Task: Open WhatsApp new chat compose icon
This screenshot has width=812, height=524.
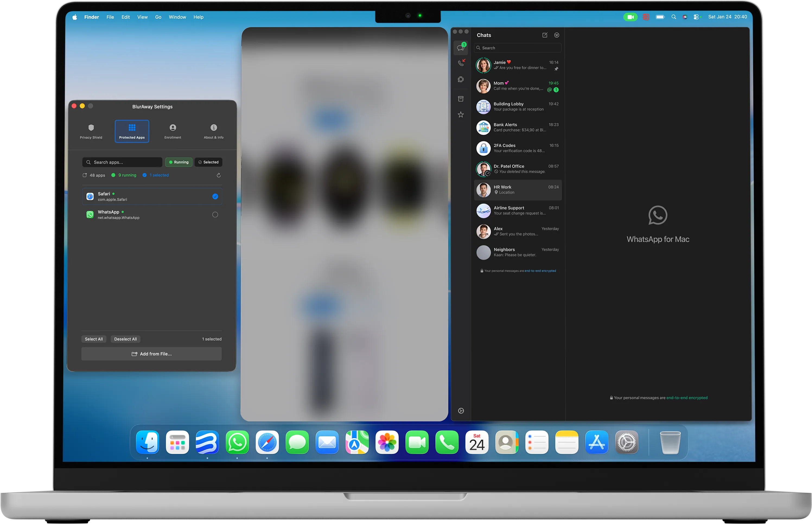Action: click(544, 35)
